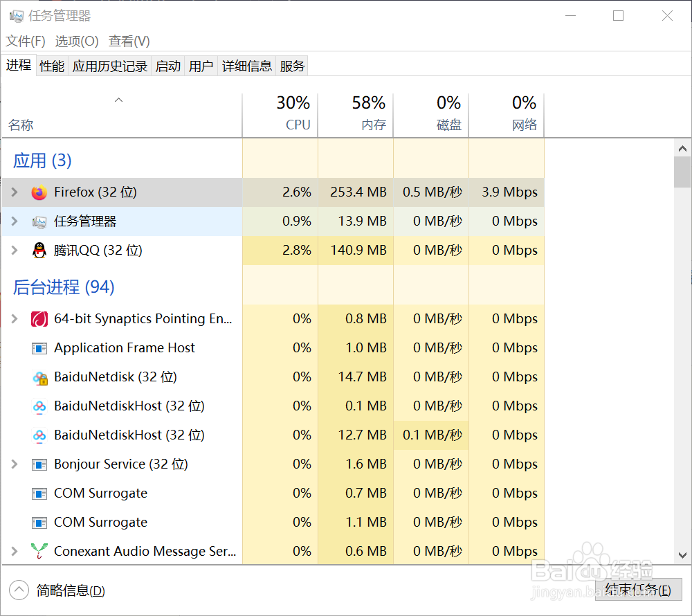Click the 腾讯QQ penguin icon
692x616 pixels.
coord(39,251)
